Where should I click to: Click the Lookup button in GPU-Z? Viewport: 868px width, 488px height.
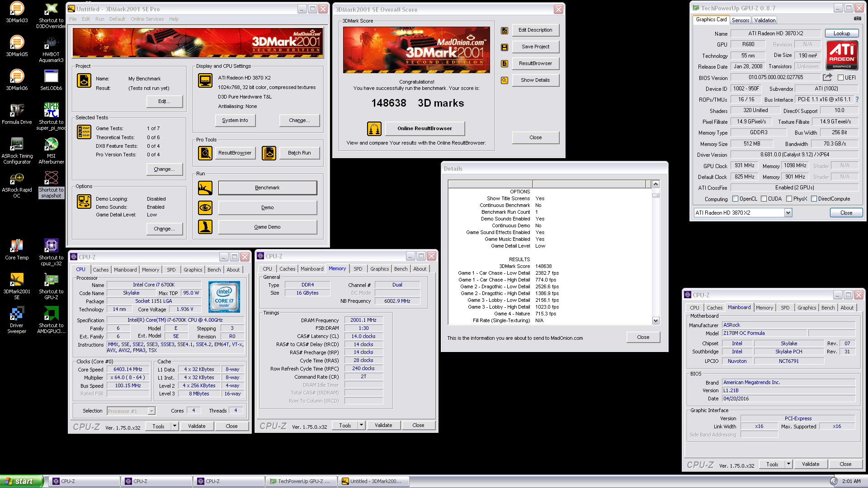click(x=841, y=33)
